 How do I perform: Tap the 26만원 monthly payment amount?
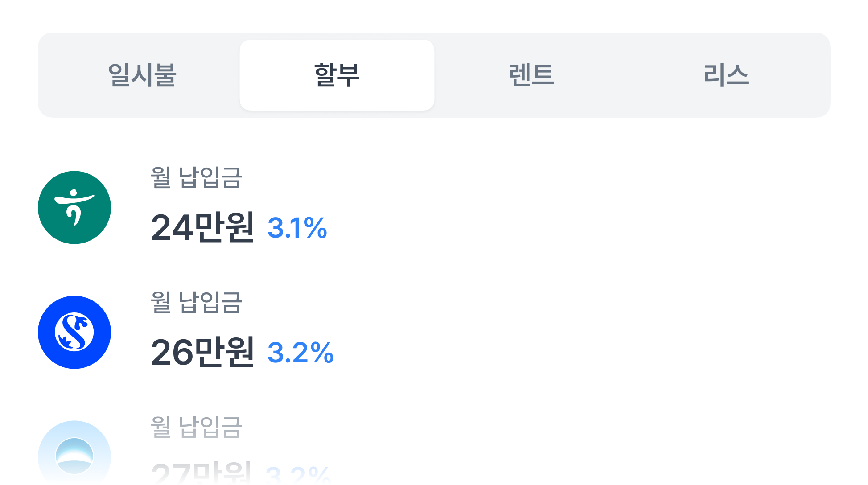coord(203,353)
